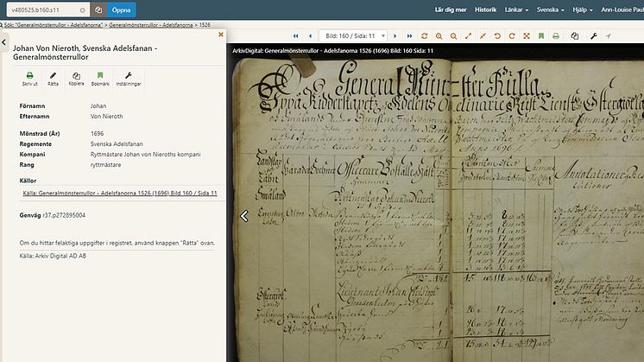Open the Sök: Generalmönsterrullor - Adelsfanorna breadcrumb link
Image resolution: width=644 pixels, height=362 pixels.
click(54, 25)
